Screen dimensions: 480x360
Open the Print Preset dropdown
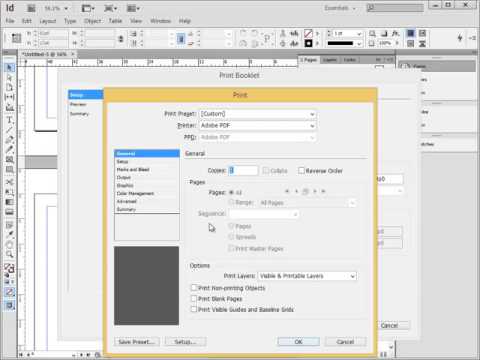click(257, 114)
